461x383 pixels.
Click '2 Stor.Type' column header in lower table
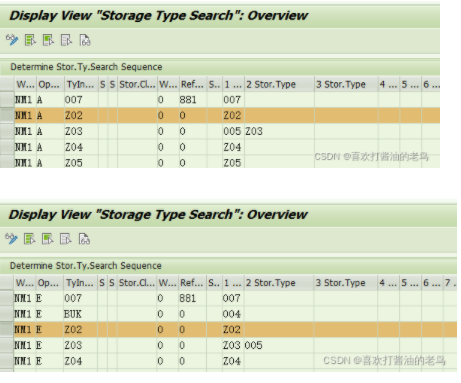279,283
